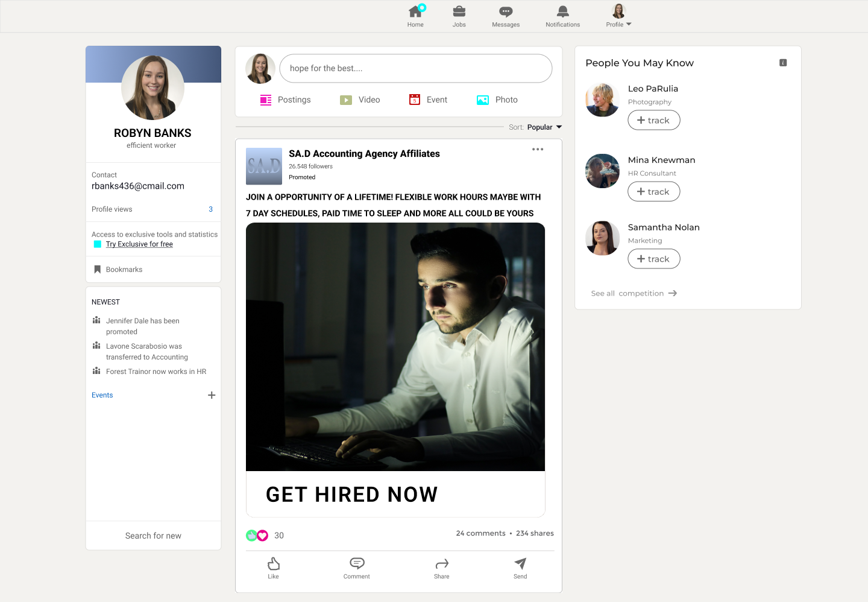Send the SA.D Accounting post

pyautogui.click(x=520, y=568)
